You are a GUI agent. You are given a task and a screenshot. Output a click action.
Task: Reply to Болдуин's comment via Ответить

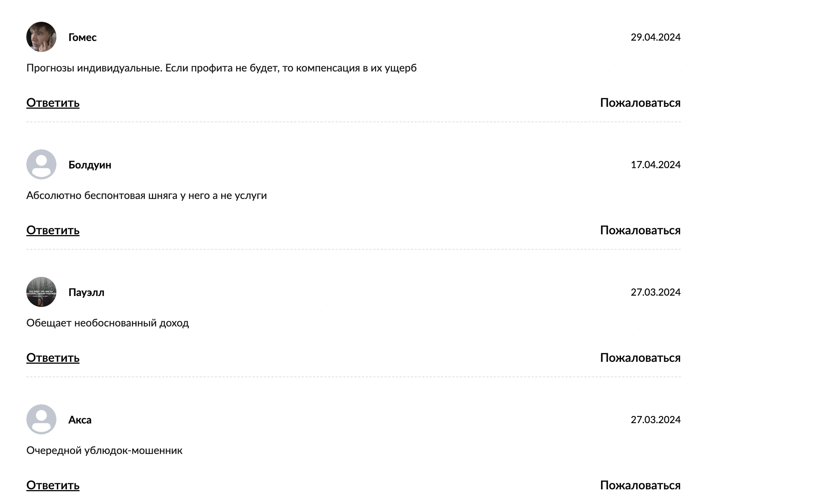[x=53, y=230]
